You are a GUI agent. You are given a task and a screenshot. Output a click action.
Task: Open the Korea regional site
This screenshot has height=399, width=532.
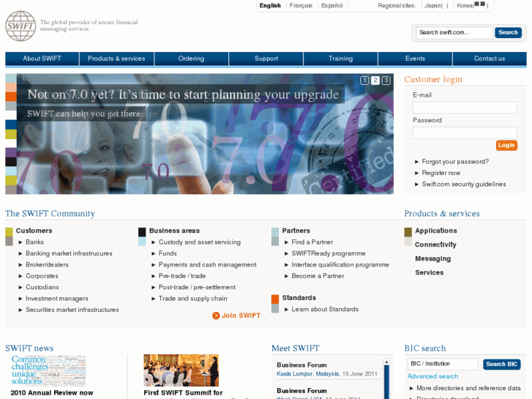click(x=472, y=5)
